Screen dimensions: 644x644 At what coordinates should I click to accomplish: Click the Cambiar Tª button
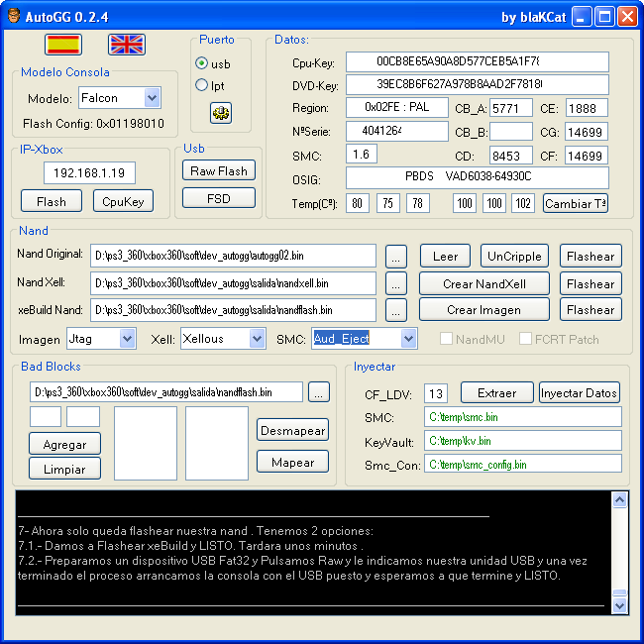coord(576,203)
